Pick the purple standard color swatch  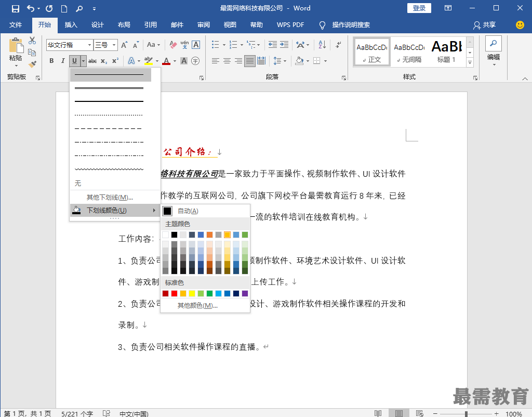pos(245,293)
